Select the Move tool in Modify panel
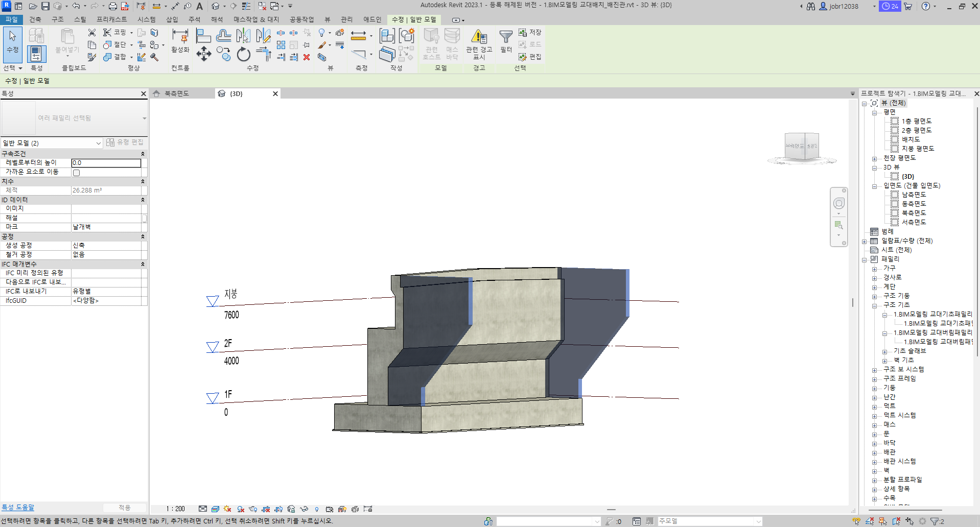Viewport: 980px width, 527px height. pyautogui.click(x=203, y=54)
